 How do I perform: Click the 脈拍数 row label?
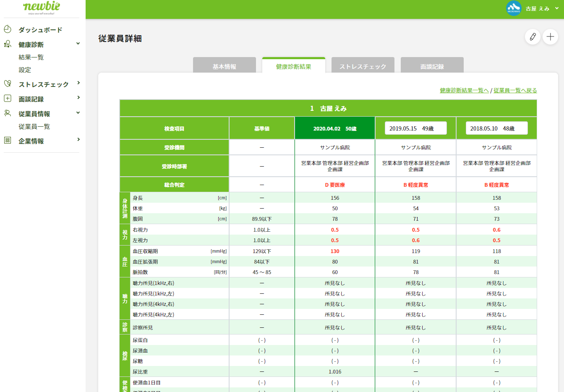(x=140, y=272)
